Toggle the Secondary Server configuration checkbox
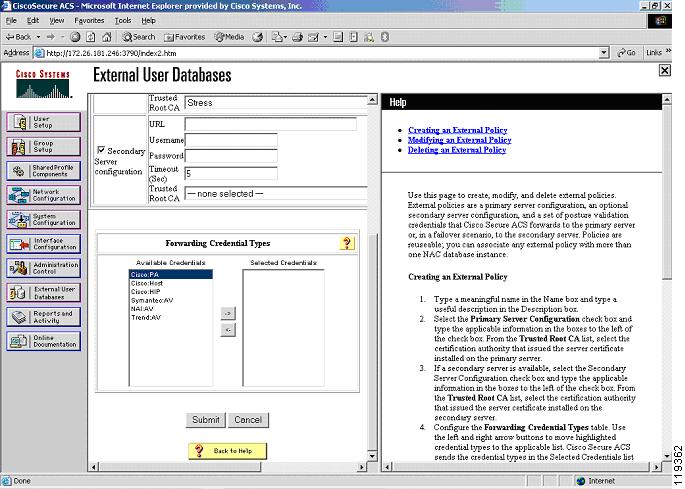The width and height of the screenshot is (685, 489). tap(101, 150)
